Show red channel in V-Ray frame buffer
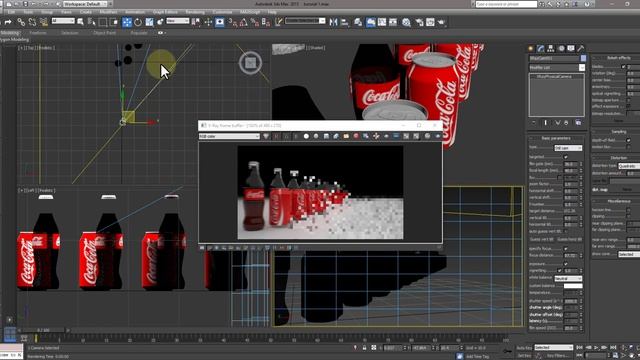The height and width of the screenshot is (360, 640). [x=276, y=136]
